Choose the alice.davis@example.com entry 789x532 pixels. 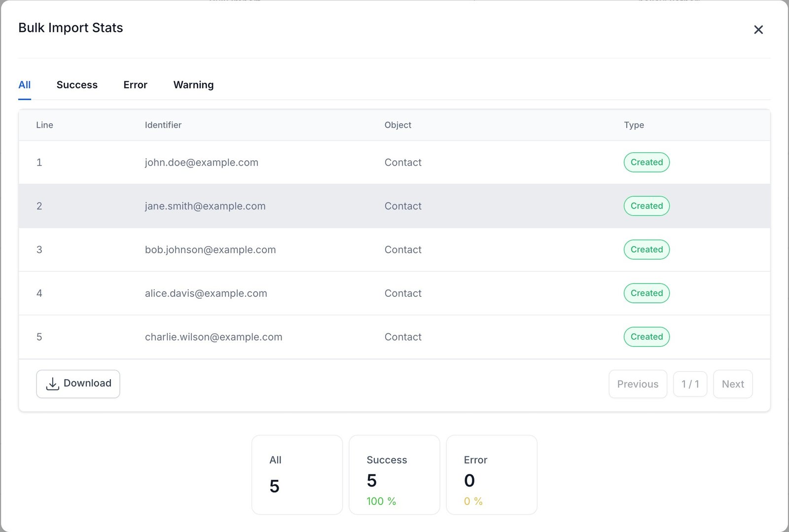(x=206, y=293)
